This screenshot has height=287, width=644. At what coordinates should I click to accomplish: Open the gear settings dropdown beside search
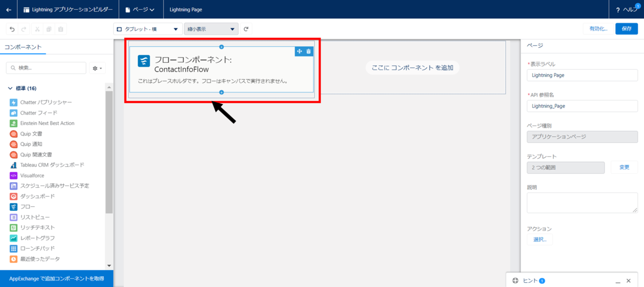tap(98, 68)
